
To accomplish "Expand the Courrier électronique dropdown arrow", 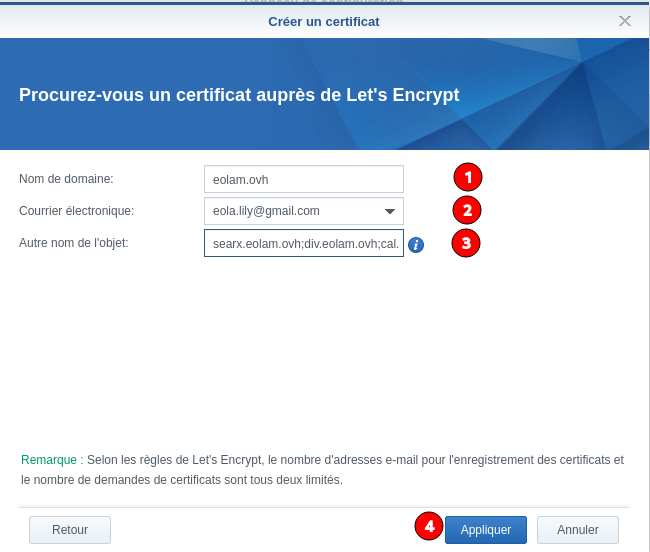I will click(390, 211).
